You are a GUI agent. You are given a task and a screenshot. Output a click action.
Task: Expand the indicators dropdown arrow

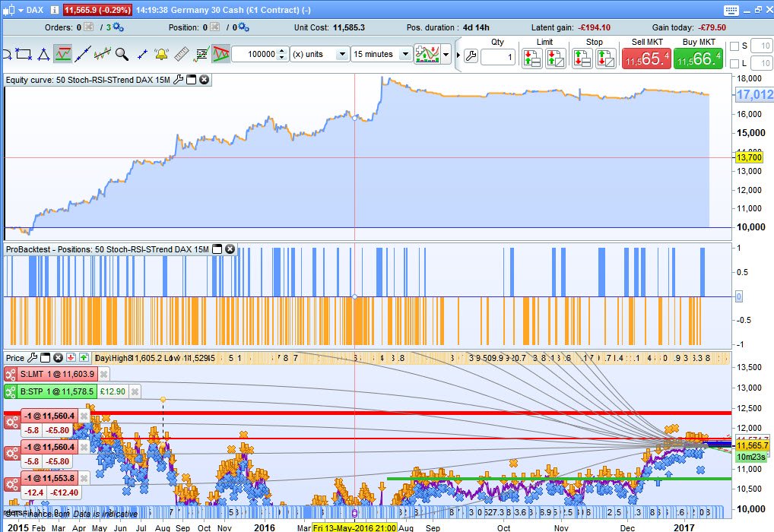point(446,55)
